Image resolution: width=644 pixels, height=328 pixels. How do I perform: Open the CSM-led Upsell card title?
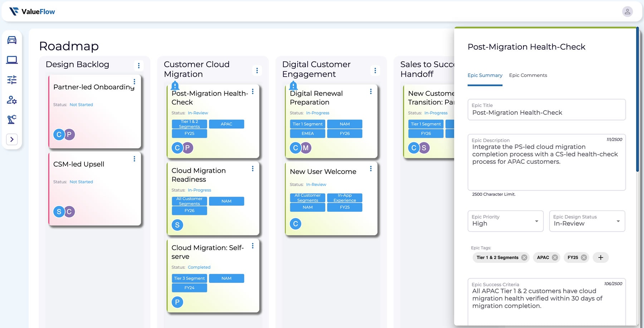tap(79, 164)
